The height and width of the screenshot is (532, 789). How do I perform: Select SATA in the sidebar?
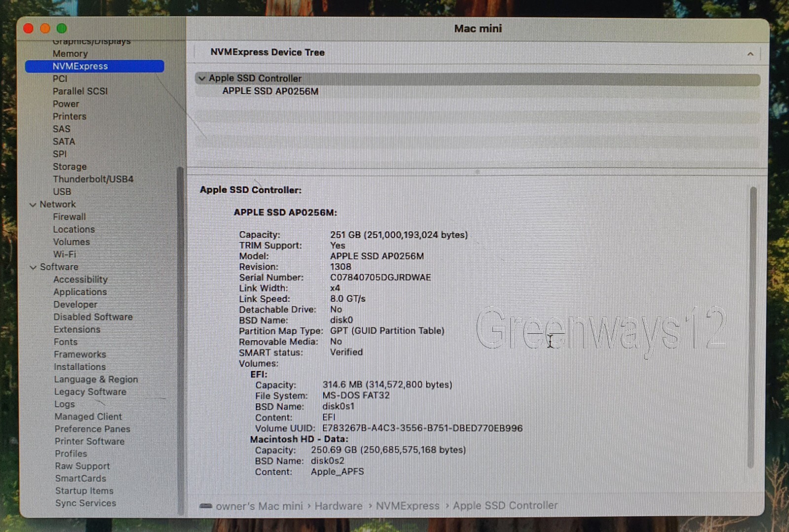(x=64, y=142)
